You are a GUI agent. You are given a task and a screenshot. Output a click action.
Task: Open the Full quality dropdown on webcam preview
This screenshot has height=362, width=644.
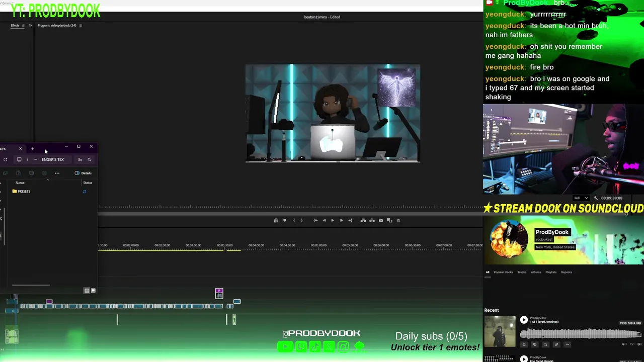[x=581, y=198]
